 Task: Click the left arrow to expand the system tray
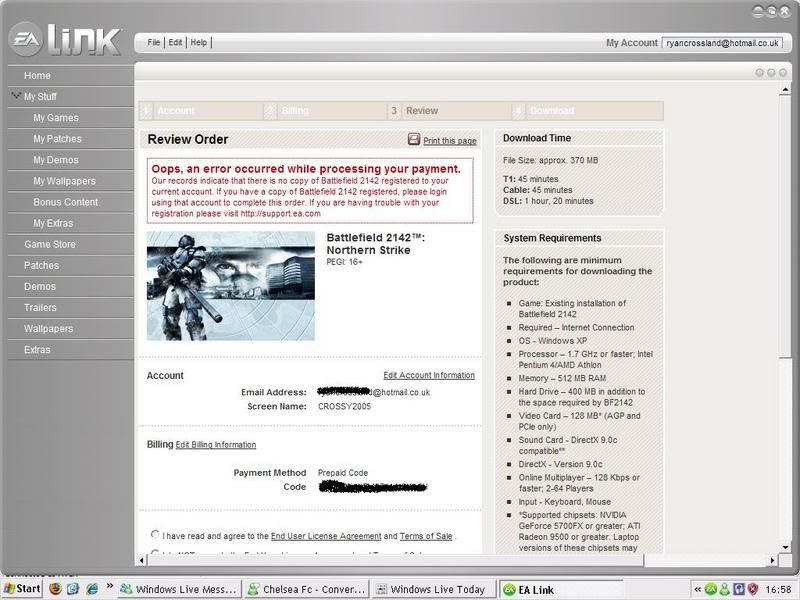pyautogui.click(x=695, y=589)
